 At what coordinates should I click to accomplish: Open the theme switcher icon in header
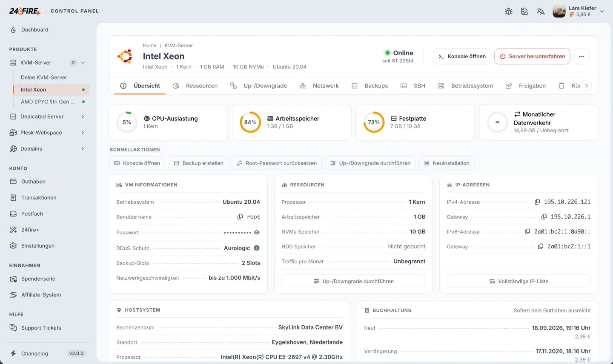coord(524,11)
